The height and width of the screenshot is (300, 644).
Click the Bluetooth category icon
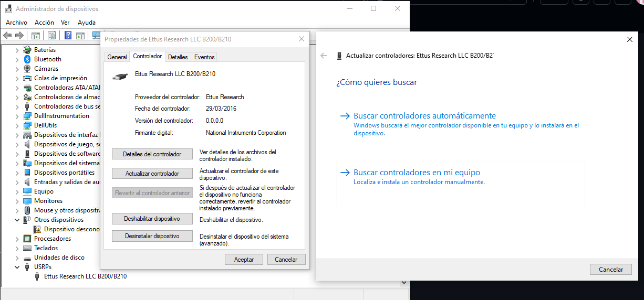27,59
